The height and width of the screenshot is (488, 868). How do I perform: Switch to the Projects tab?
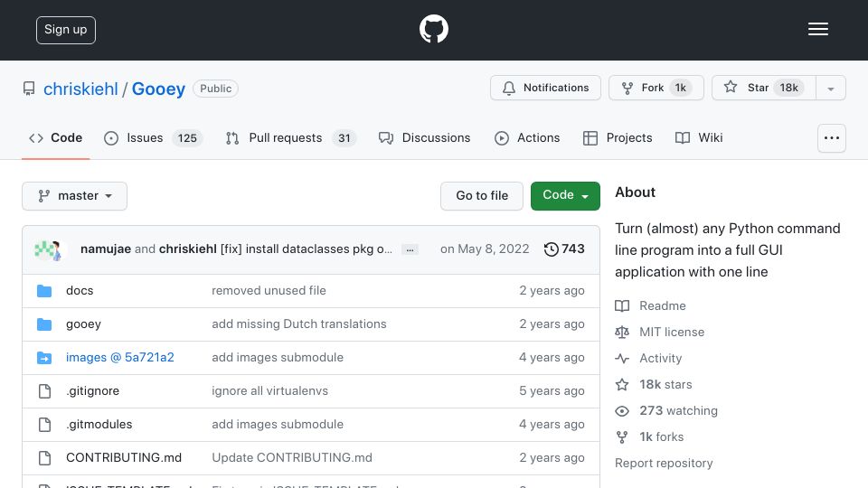pos(618,137)
